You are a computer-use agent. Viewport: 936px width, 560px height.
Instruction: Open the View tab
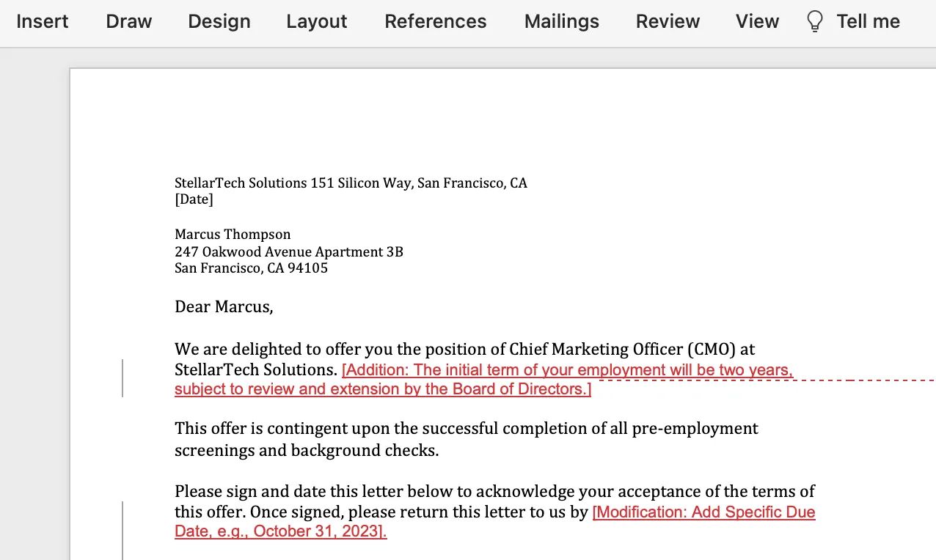[757, 21]
